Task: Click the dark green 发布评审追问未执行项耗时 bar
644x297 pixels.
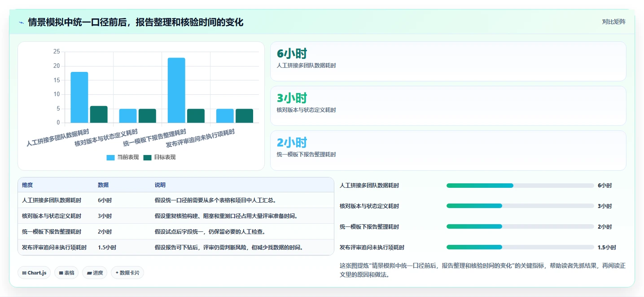Action: pos(244,115)
